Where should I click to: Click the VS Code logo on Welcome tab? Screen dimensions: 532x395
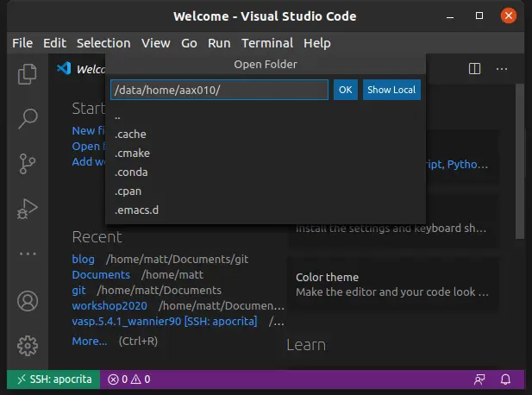point(64,68)
